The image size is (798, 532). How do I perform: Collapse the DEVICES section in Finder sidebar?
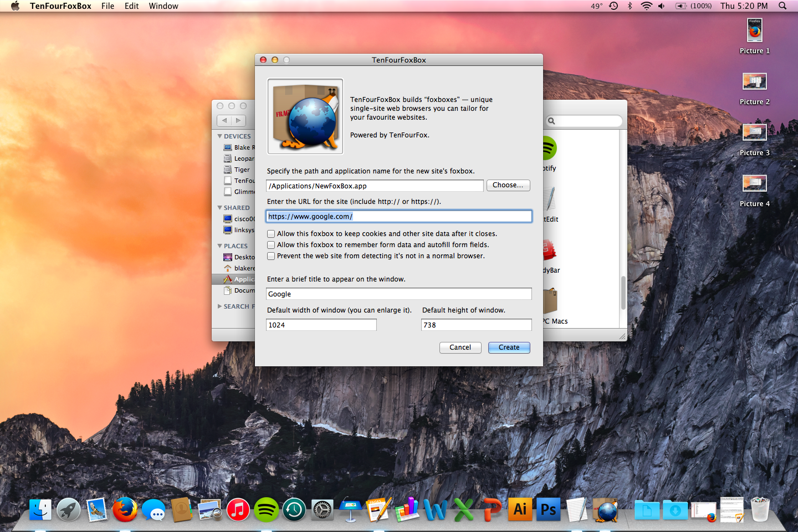[219, 136]
